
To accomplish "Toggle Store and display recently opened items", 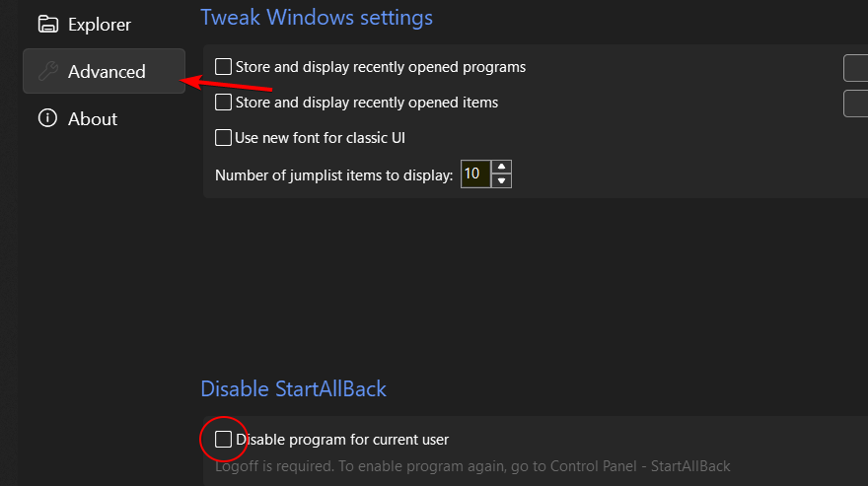I will 223,103.
